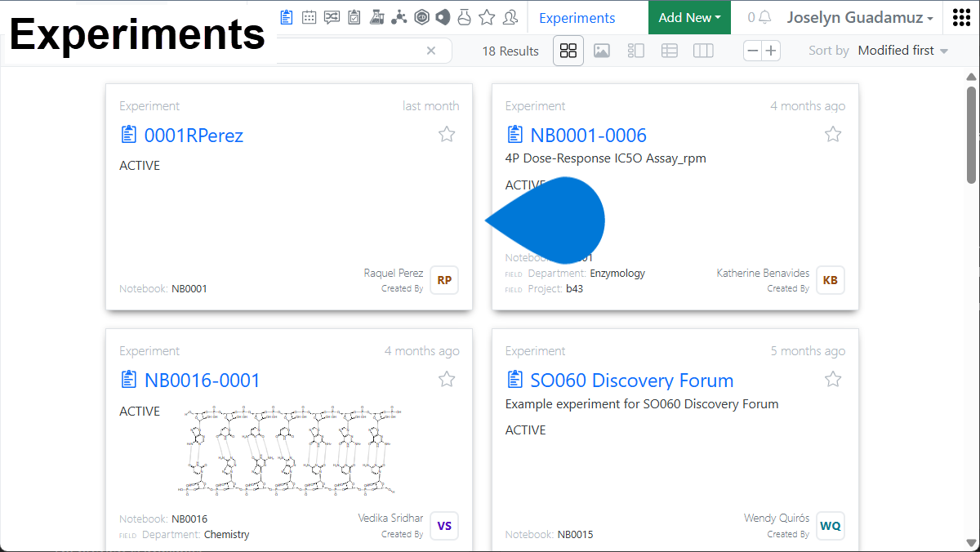Click the molecule network icon in toolbar

click(x=399, y=17)
